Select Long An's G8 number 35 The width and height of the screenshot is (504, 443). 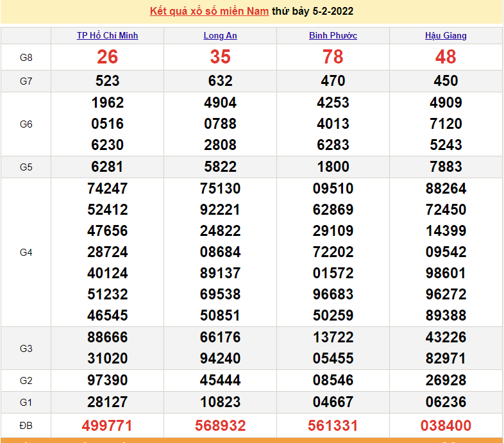coord(220,57)
